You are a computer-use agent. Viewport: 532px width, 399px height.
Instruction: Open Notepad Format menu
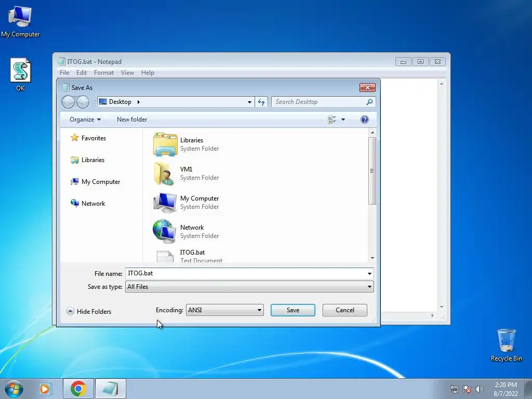click(x=104, y=73)
